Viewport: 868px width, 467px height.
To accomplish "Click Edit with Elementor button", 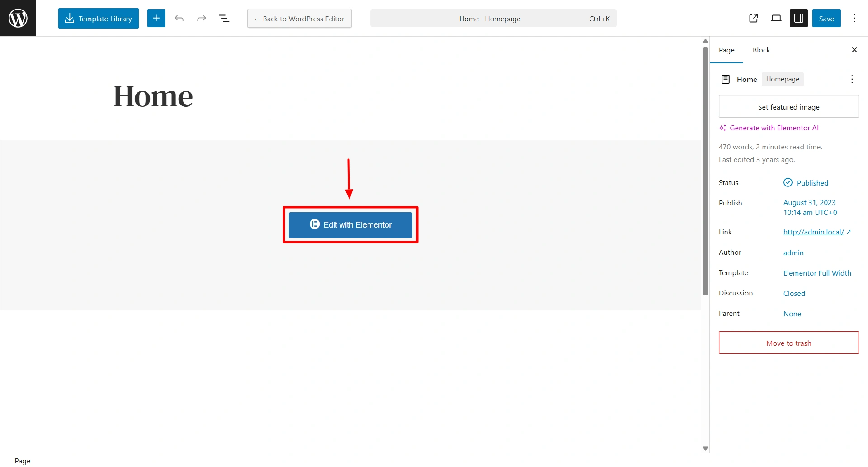I will tap(350, 225).
